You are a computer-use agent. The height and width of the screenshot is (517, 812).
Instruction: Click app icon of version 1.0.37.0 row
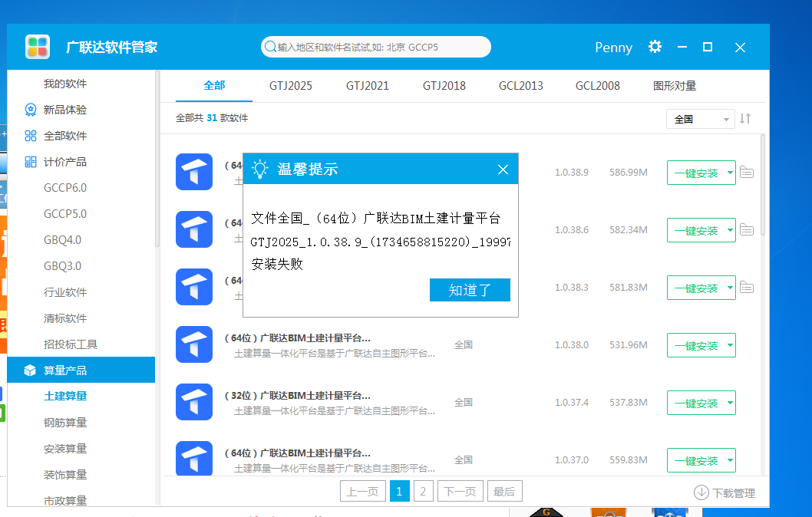tap(194, 459)
